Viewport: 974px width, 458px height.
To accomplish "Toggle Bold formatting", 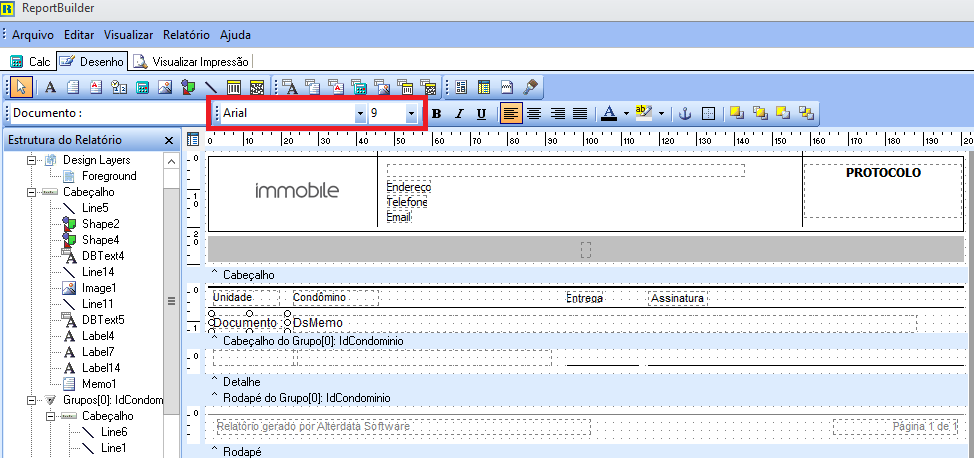I will [x=436, y=114].
